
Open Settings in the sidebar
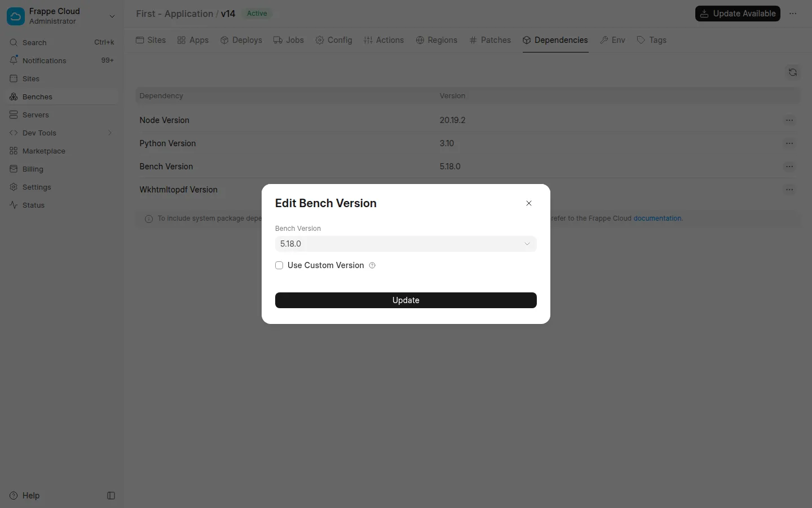coord(62,187)
